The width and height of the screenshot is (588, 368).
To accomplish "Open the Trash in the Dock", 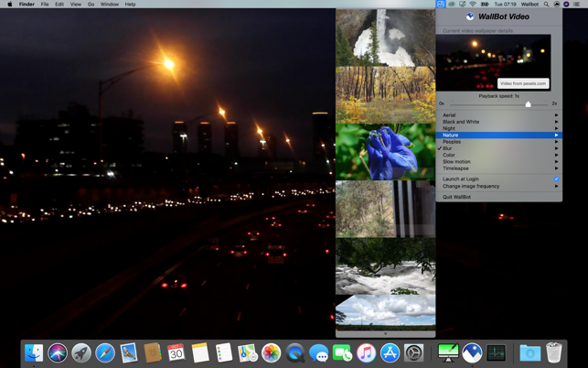I will pyautogui.click(x=554, y=352).
